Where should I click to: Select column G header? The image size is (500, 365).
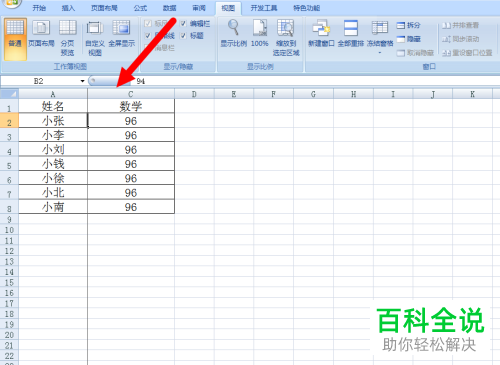[313, 94]
